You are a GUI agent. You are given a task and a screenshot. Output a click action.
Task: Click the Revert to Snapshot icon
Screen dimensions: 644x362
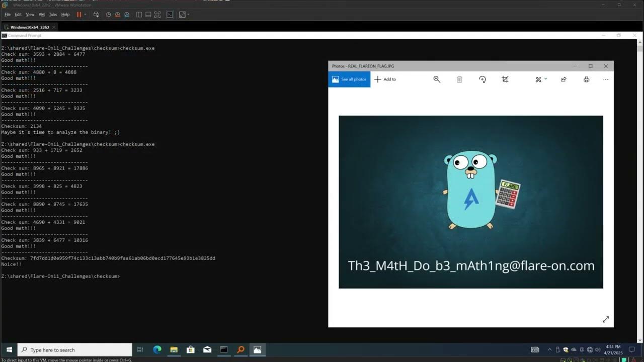coord(117,15)
